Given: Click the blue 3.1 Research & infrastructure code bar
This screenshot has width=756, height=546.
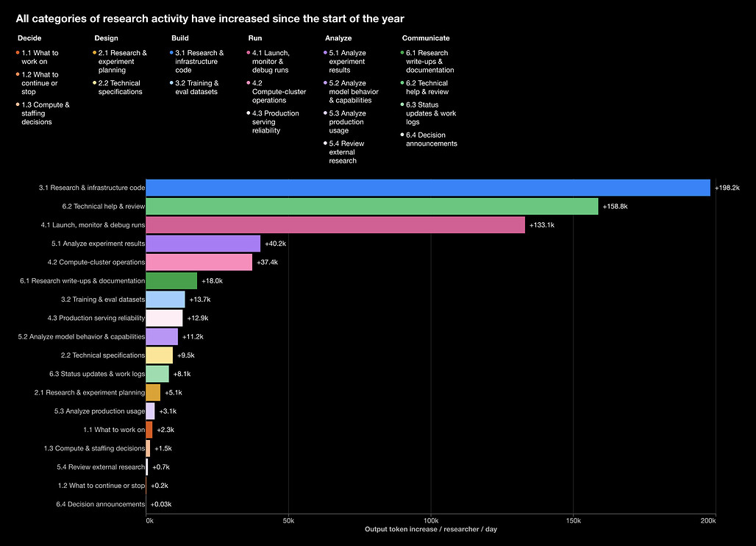Looking at the screenshot, I should pyautogui.click(x=428, y=188).
